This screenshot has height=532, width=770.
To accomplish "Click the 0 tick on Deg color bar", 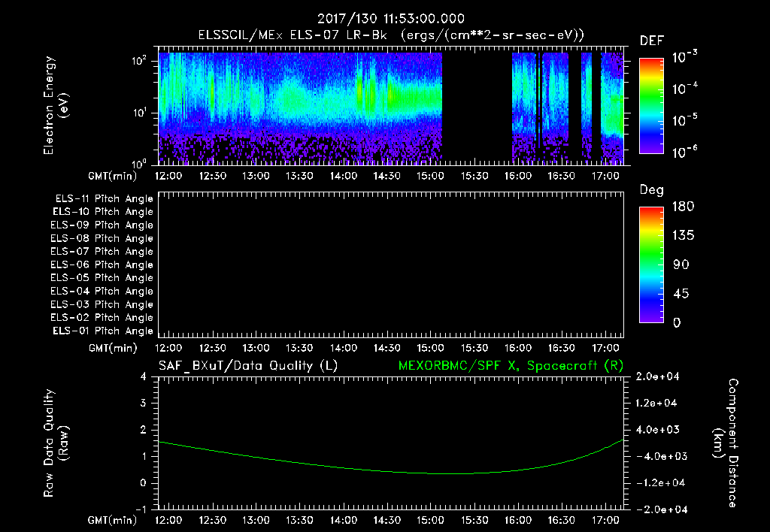I will coord(677,323).
